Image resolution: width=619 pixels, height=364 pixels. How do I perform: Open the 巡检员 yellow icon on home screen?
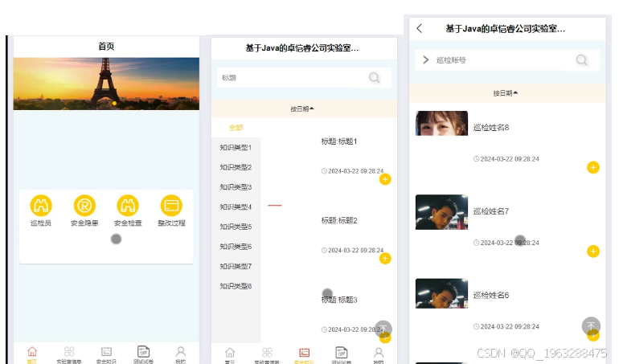click(41, 206)
